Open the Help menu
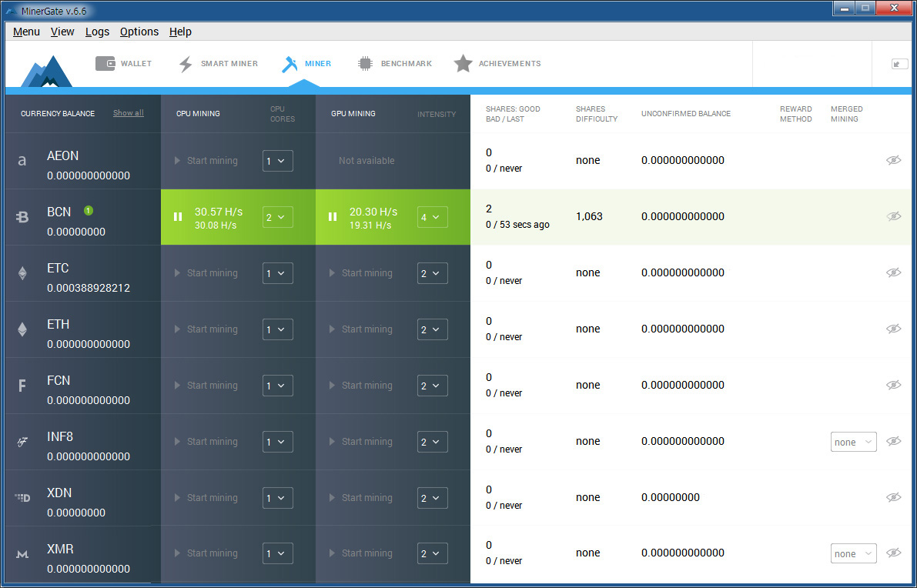This screenshot has height=588, width=917. click(x=180, y=32)
